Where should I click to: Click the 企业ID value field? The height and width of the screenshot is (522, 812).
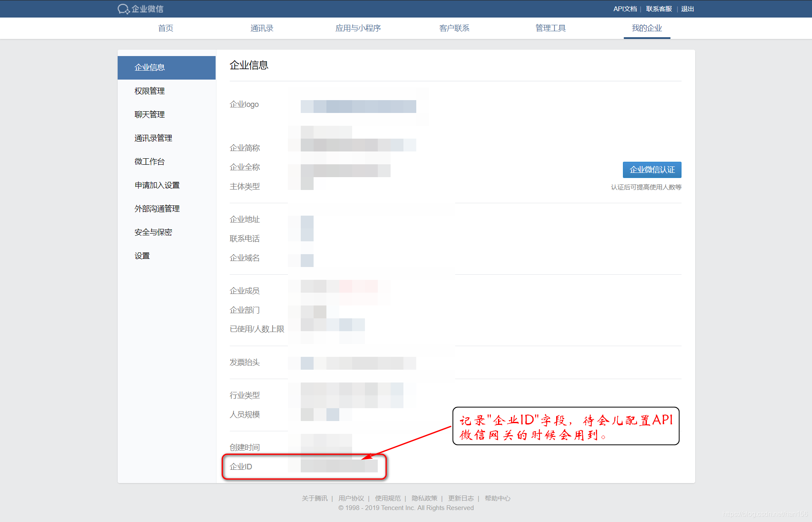[339, 466]
